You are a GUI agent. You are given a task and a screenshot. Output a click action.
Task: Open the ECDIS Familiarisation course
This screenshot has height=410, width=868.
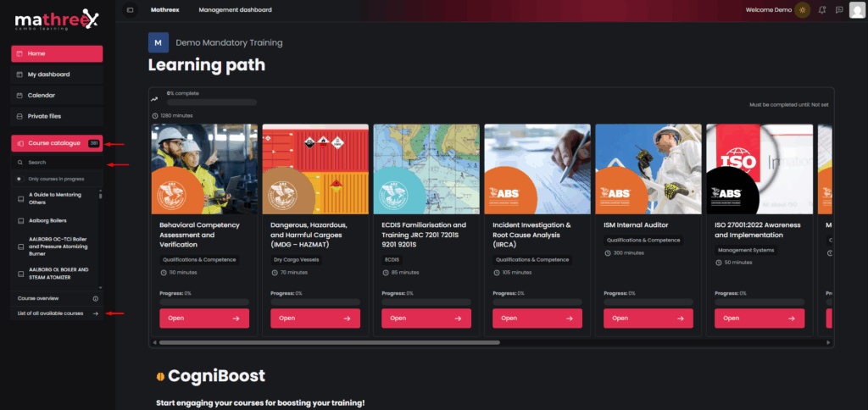pyautogui.click(x=426, y=319)
